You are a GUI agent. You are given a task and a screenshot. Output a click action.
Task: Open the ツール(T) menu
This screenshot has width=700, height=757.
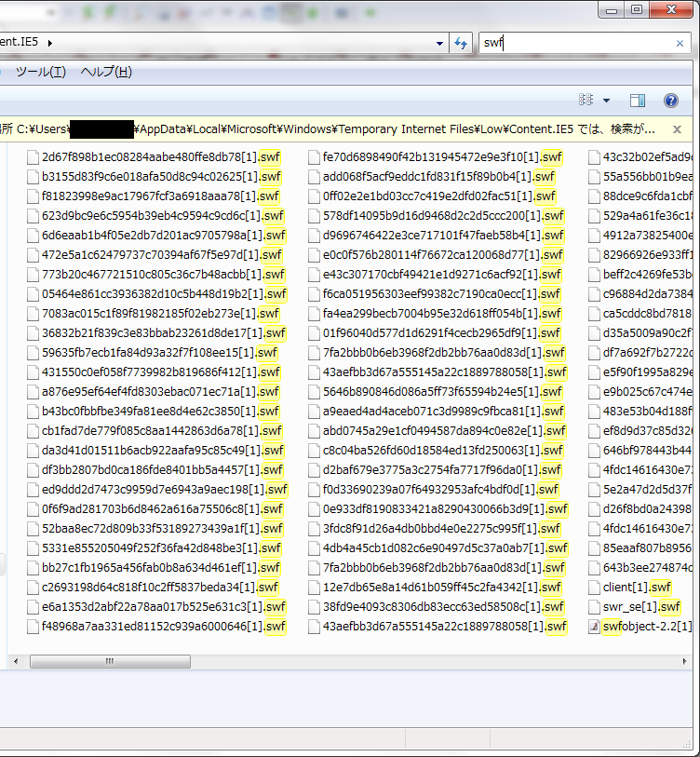41,72
